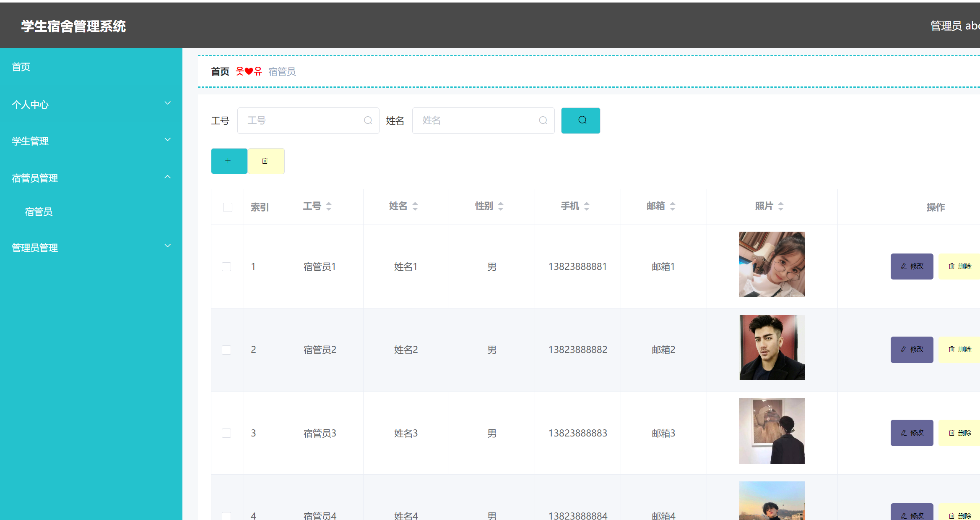Click the yellow trash batch-delete button

click(266, 161)
